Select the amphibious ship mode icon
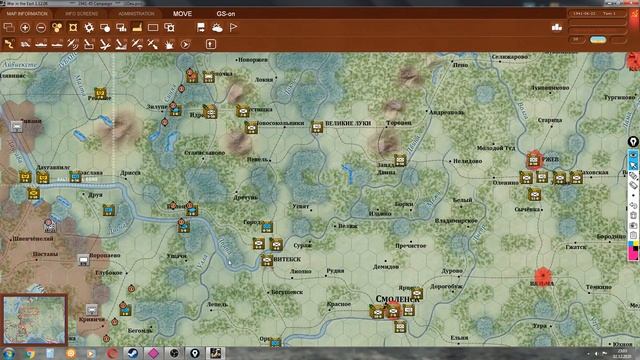The width and height of the screenshot is (640, 360). click(x=57, y=44)
